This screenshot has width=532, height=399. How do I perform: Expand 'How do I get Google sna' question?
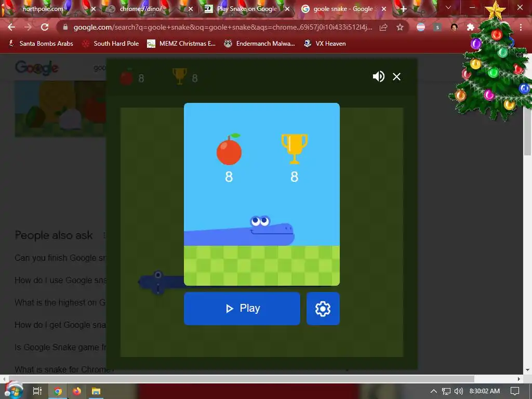point(60,325)
